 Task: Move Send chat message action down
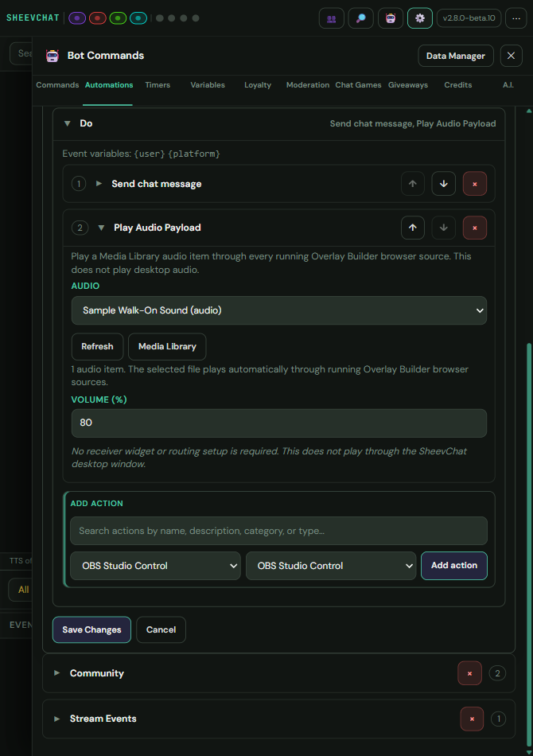(x=443, y=184)
